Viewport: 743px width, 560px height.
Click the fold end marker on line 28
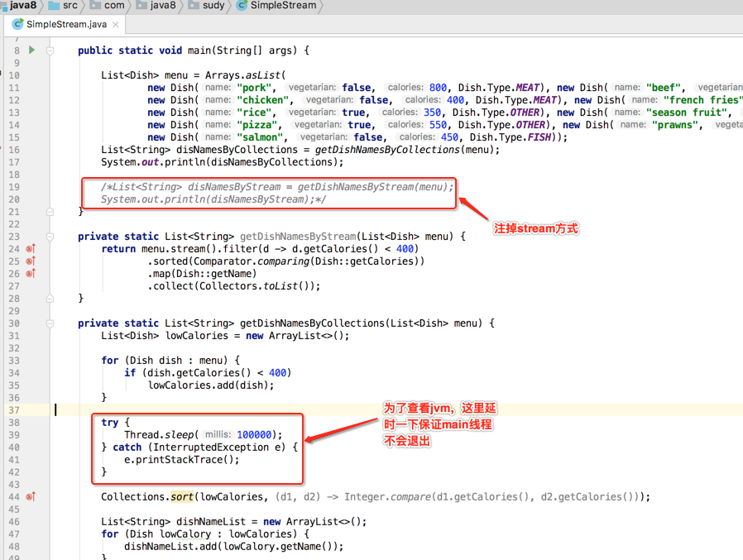click(50, 299)
